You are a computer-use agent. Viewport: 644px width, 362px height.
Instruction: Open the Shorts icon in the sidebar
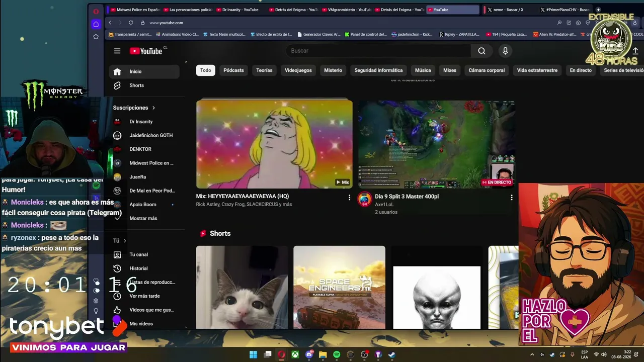117,85
